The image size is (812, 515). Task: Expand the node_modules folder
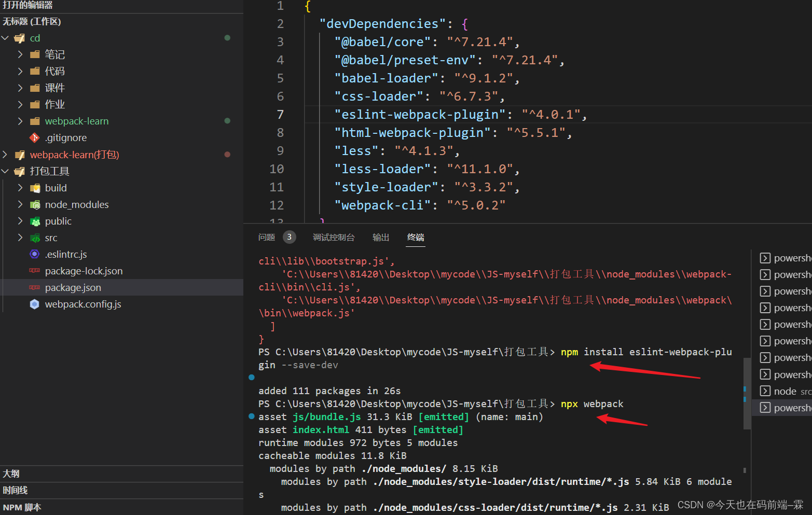[20, 204]
